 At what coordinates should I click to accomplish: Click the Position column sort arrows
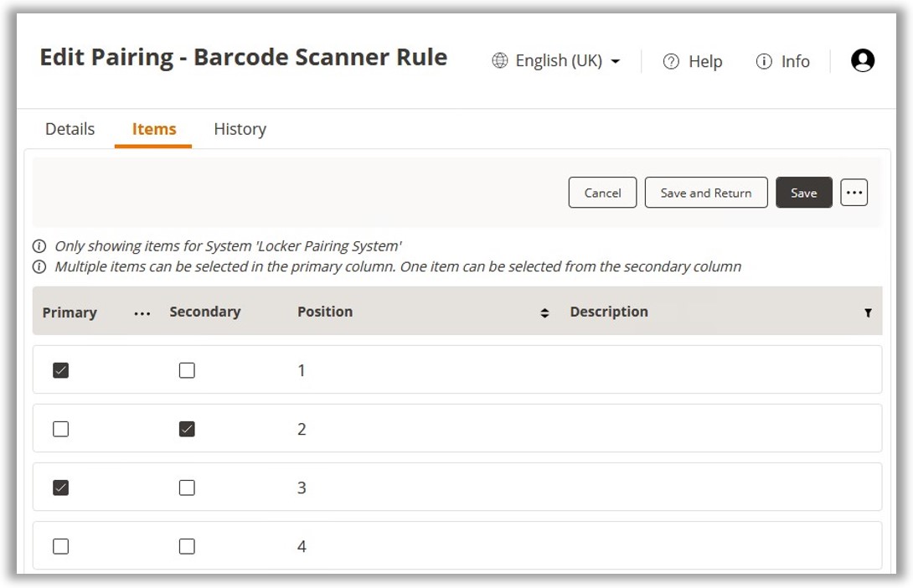(x=544, y=312)
